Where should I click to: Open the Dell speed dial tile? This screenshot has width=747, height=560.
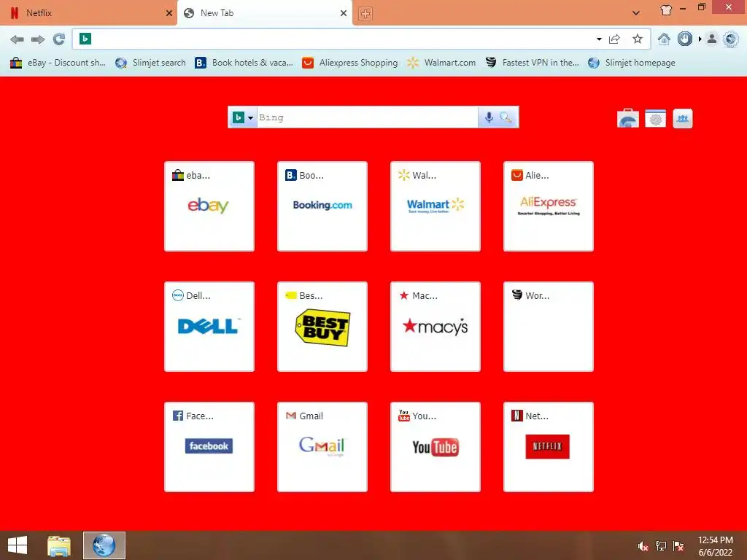click(x=209, y=327)
